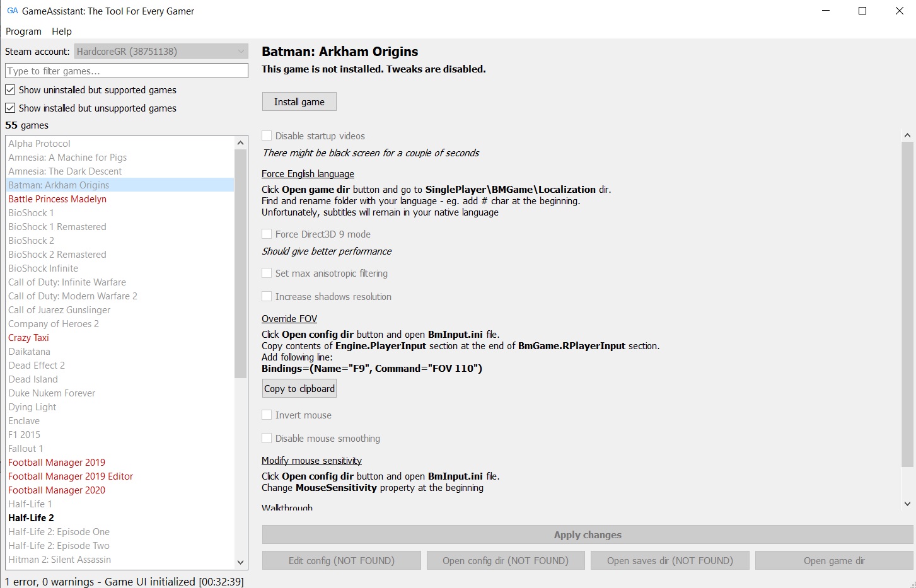The width and height of the screenshot is (916, 588).
Task: Expand the Steam account dropdown
Action: (x=161, y=51)
